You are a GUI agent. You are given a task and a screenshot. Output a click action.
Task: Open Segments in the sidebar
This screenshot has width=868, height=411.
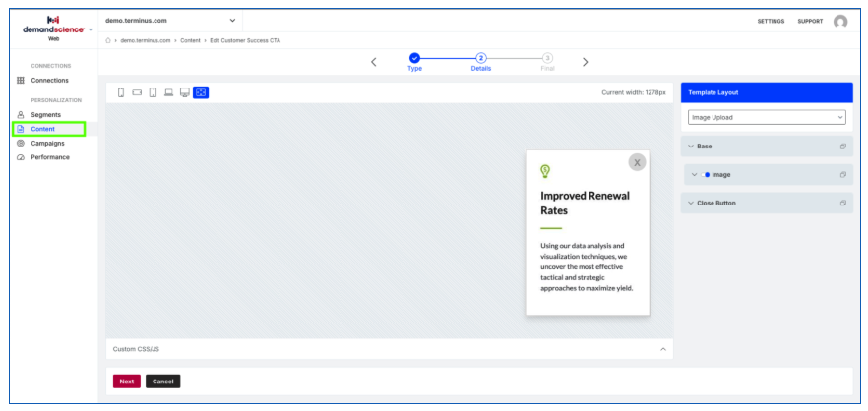[x=45, y=114]
